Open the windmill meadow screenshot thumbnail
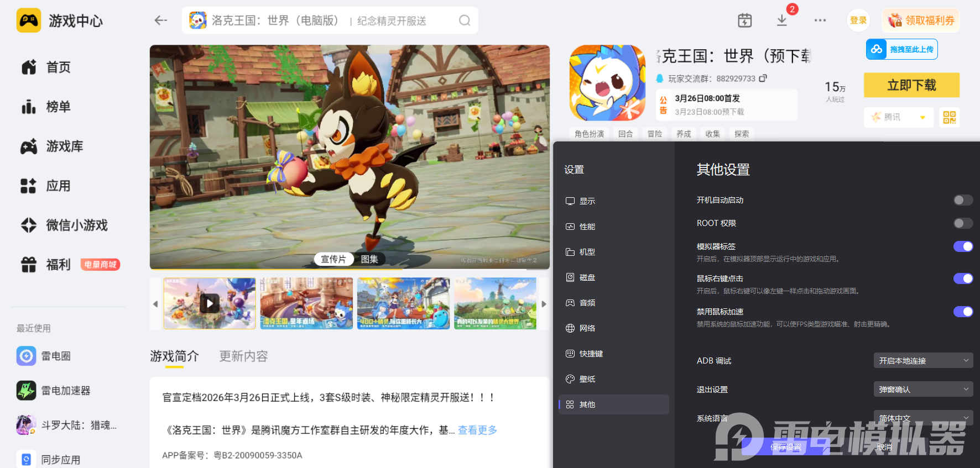The width and height of the screenshot is (980, 468). 496,303
